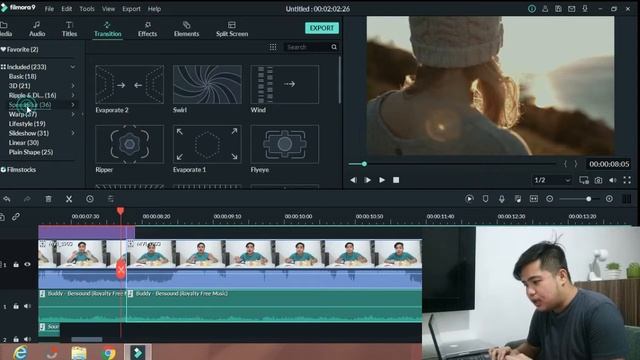Select the Basic (18) category
Screen dimensions: 640x360
(x=22, y=76)
